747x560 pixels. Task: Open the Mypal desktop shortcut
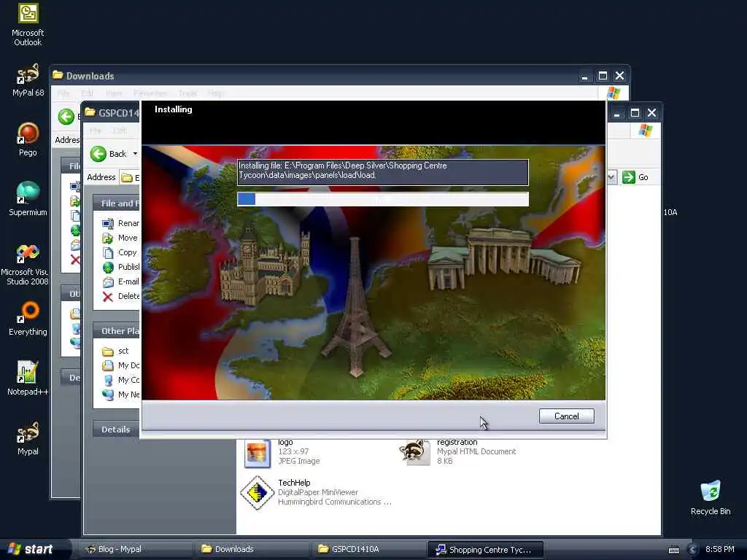point(28,438)
